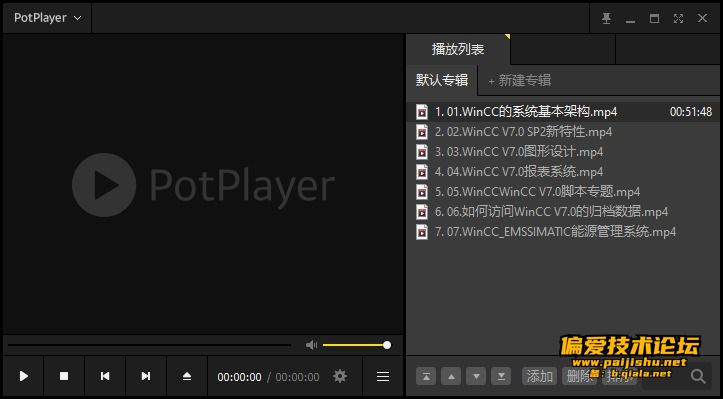Click the file icon of item 7
The height and width of the screenshot is (399, 723).
422,232
